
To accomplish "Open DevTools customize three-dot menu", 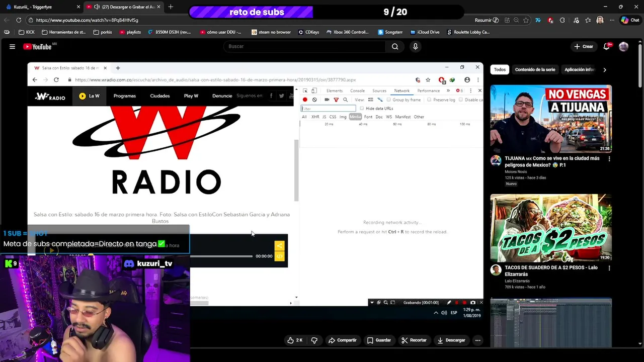I will 471,90.
